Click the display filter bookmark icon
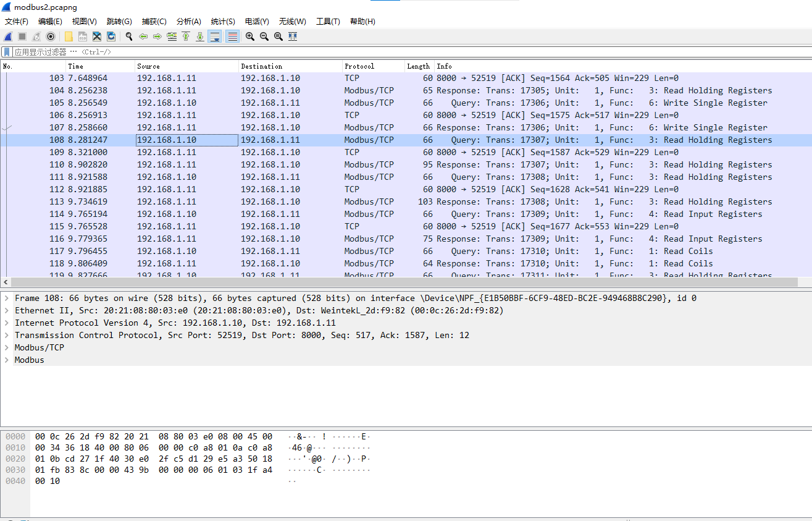Viewport: 812px width, 521px height. pyautogui.click(x=7, y=52)
